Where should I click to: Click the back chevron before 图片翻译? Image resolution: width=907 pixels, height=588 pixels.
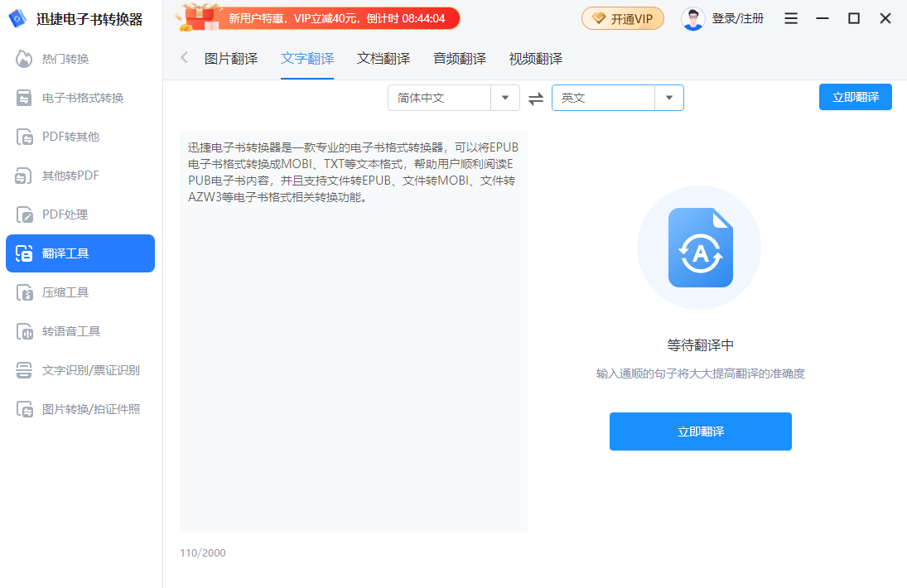click(185, 58)
